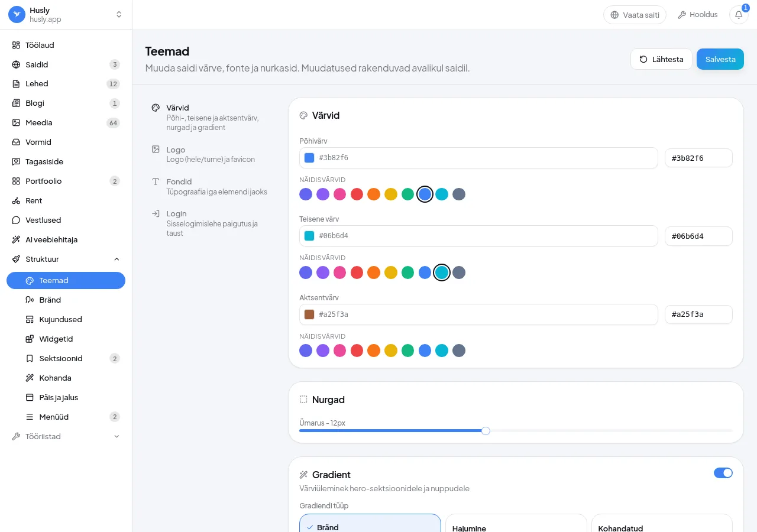This screenshot has height=532, width=757.
Task: Click the Lähtesta reset button
Action: (661, 59)
